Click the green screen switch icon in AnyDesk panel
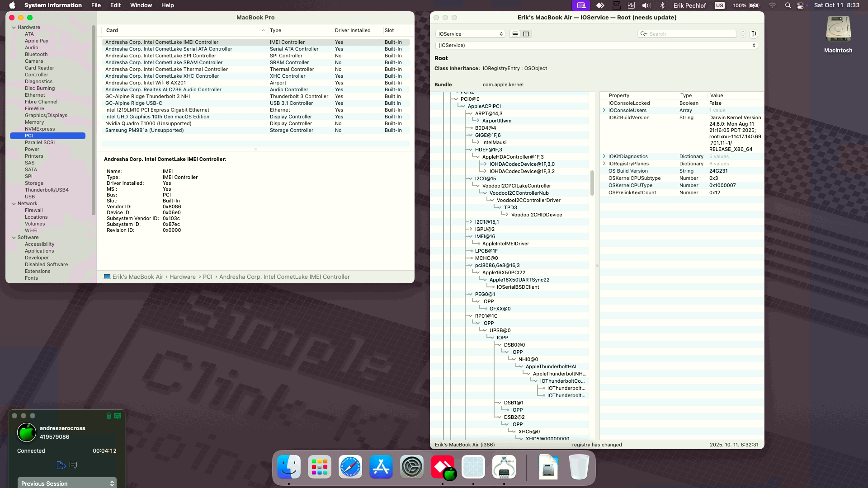This screenshot has height=488, width=868. 118,416
